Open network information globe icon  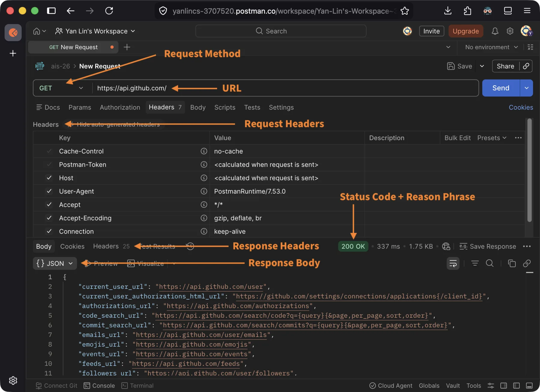[446, 246]
